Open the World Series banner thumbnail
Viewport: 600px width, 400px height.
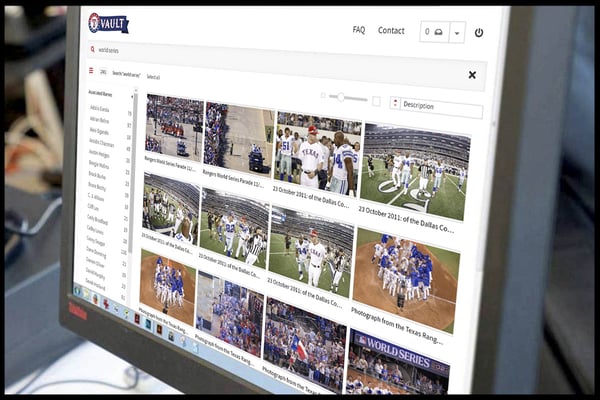click(x=397, y=362)
